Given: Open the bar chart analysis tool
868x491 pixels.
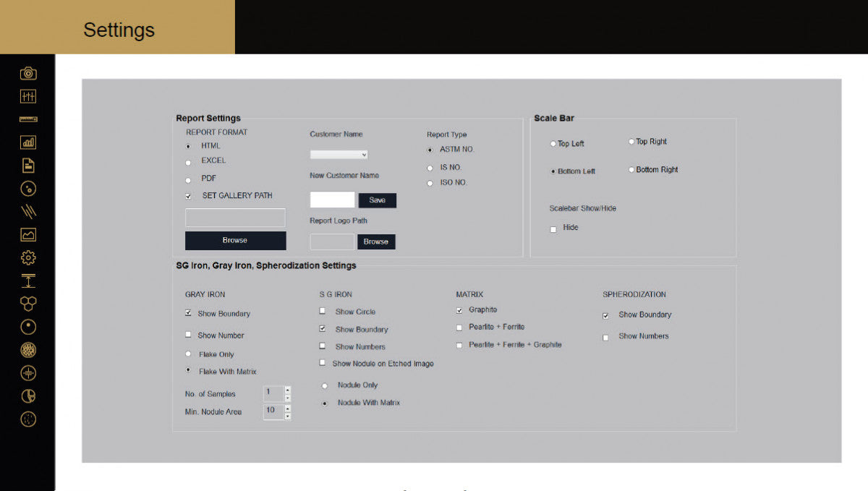Looking at the screenshot, I should [x=27, y=142].
